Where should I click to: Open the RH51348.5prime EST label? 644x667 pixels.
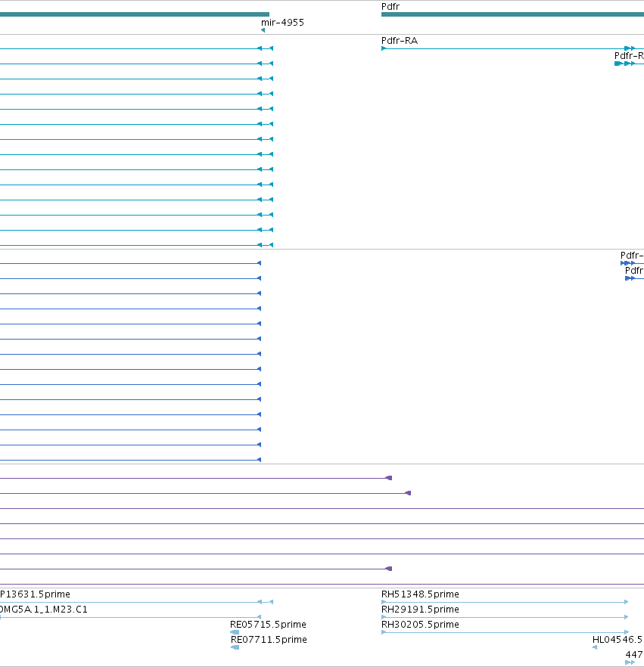pyautogui.click(x=420, y=594)
